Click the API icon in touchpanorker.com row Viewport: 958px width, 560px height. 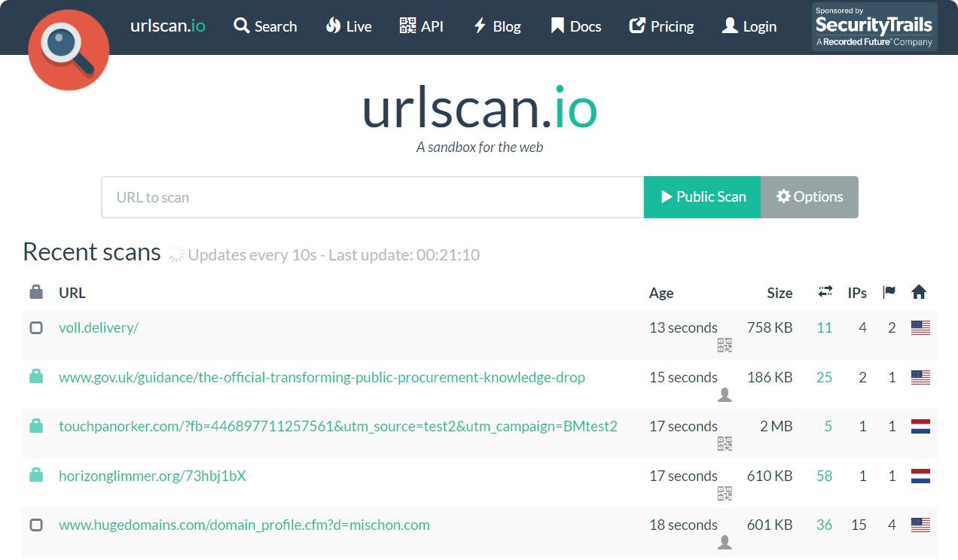pos(725,444)
